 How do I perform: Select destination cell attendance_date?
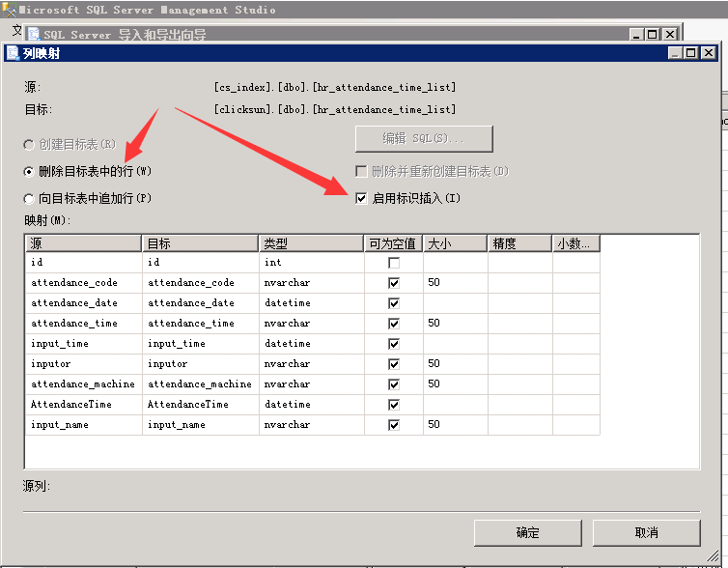(x=200, y=303)
